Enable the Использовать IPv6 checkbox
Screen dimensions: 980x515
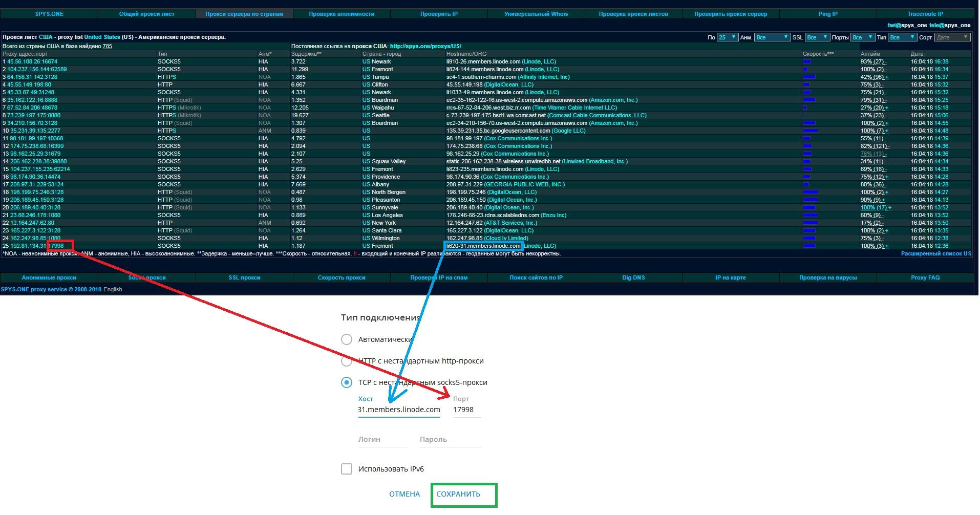tap(347, 469)
